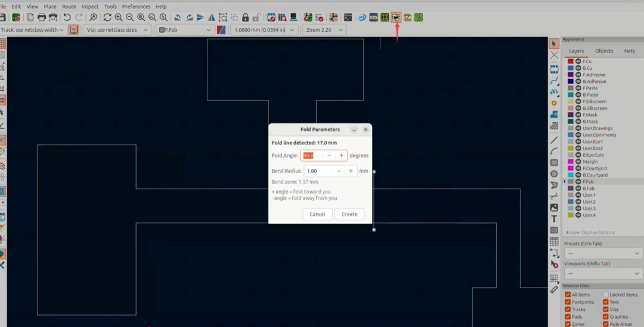
Task: Click the B.Cu layer color swatch
Action: coord(571,68)
